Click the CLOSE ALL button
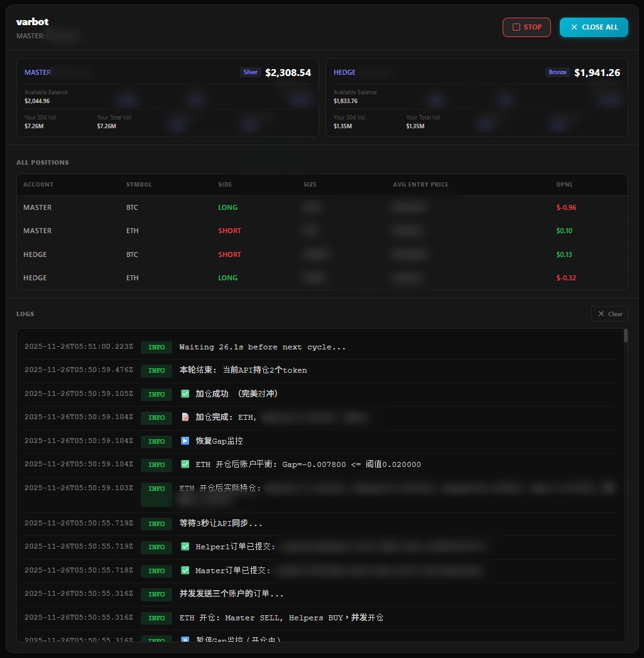The height and width of the screenshot is (658, 644). 594,27
